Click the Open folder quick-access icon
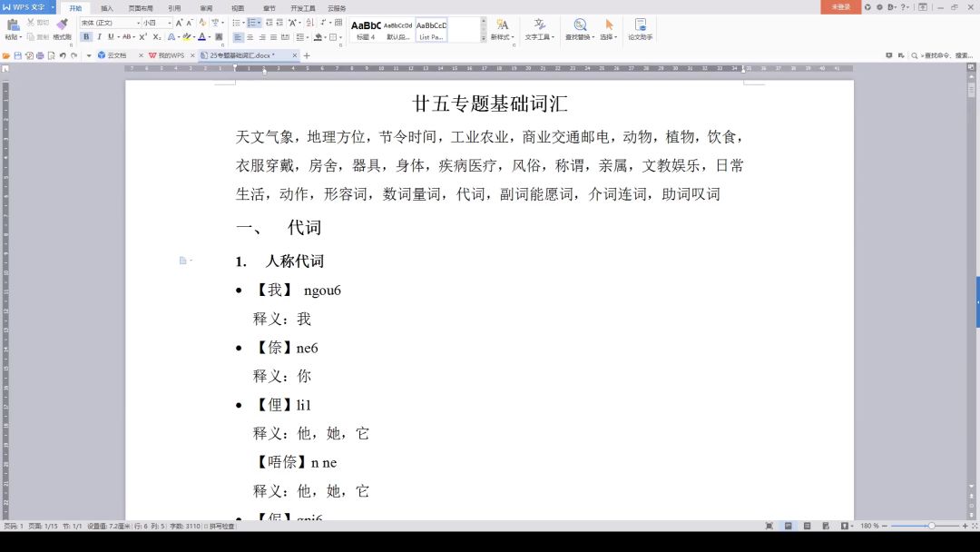Image resolution: width=980 pixels, height=552 pixels. pyautogui.click(x=6, y=55)
